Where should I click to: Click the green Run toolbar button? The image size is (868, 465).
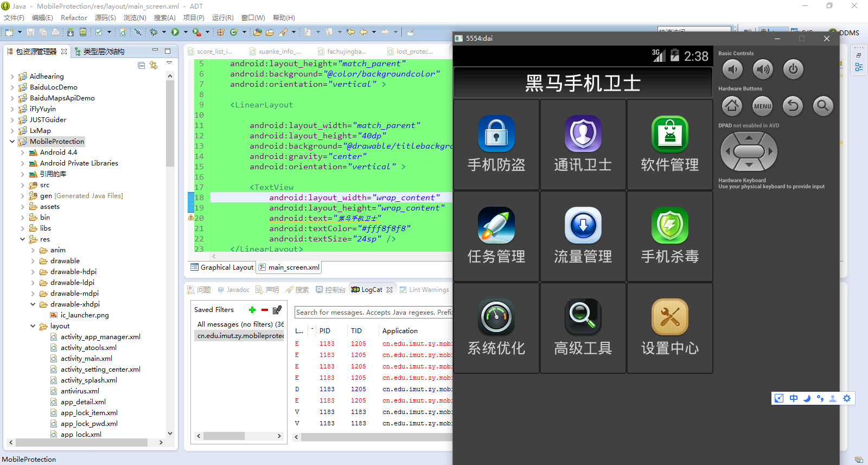[175, 32]
